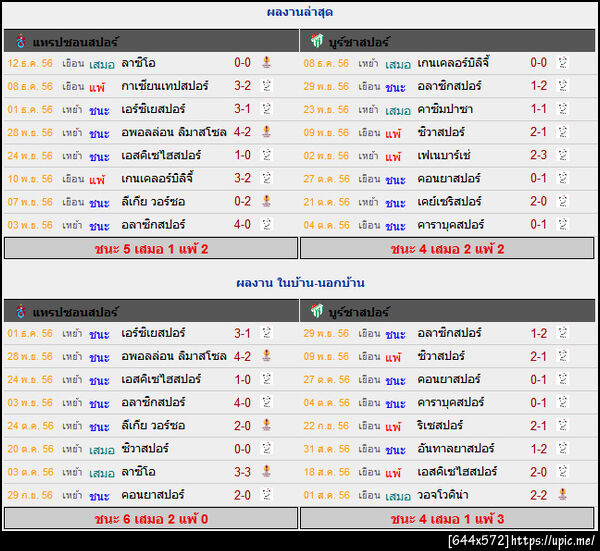Click the บูร์ซาสปอร์ team name in the ผลงานล่าสุด header

tap(359, 42)
